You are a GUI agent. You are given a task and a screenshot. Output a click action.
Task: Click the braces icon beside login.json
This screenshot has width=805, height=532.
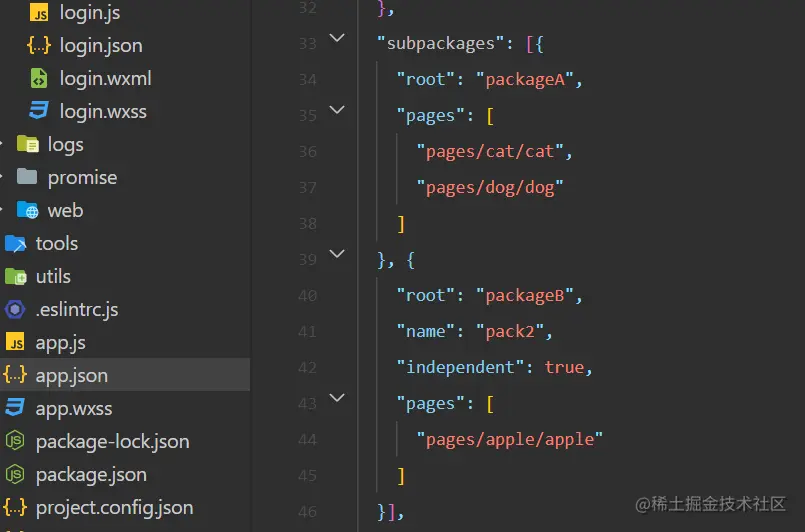[39, 45]
